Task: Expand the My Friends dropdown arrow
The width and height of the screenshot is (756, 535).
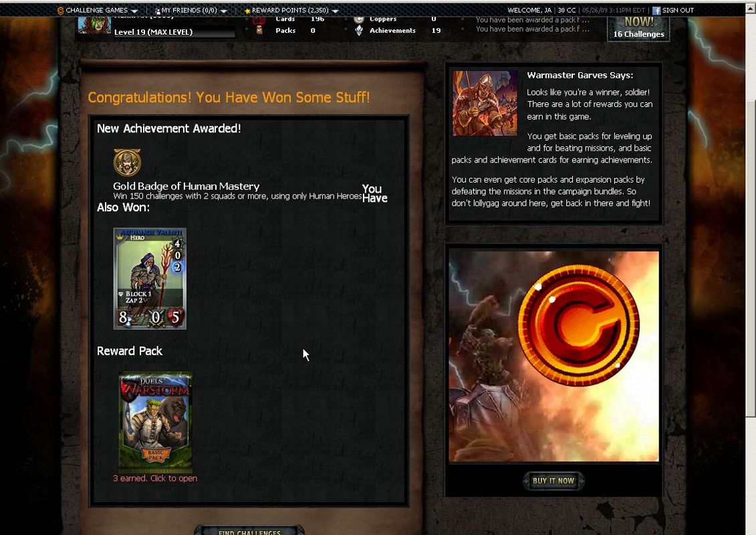Action: [224, 11]
